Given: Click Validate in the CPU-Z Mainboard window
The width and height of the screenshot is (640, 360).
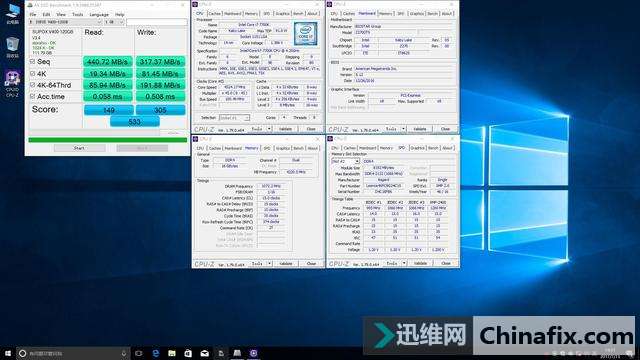Looking at the screenshot, I should point(420,129).
